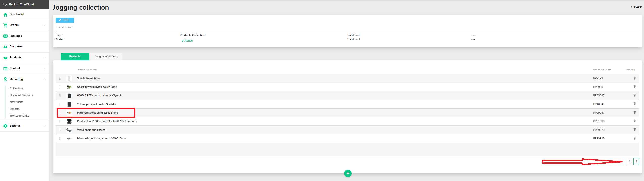Open New Visits submenu item
644x181 pixels.
point(16,102)
